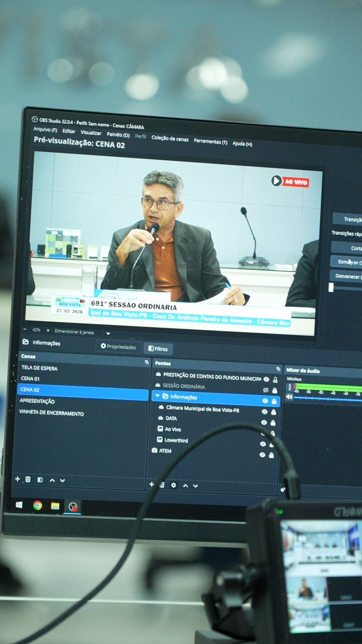This screenshot has height=644, width=362.
Task: Open the Ferramentas (T) menu
Action: 210,142
